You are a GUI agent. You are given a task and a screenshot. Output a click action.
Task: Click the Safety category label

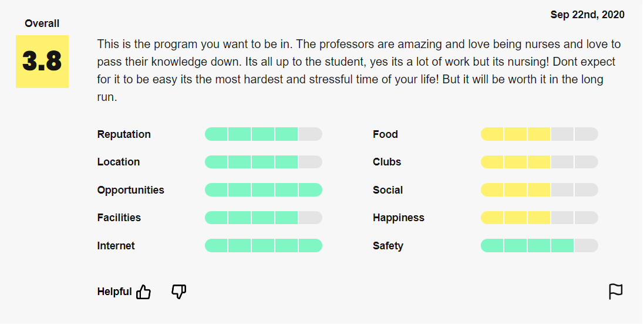pos(388,246)
